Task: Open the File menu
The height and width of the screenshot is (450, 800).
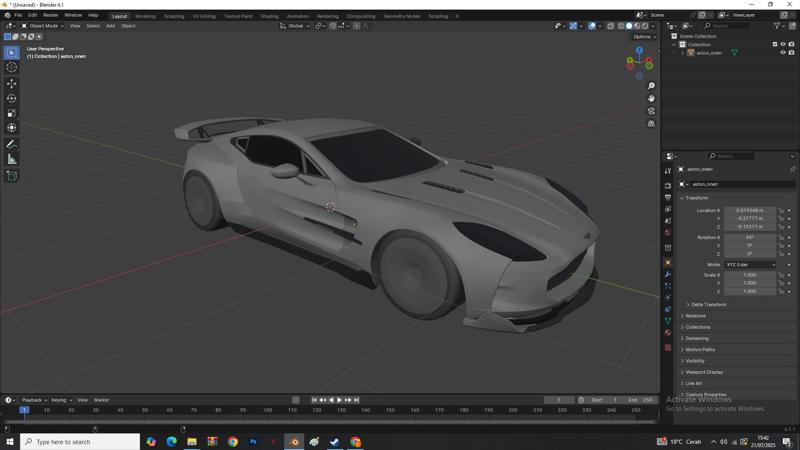Action: (18, 16)
